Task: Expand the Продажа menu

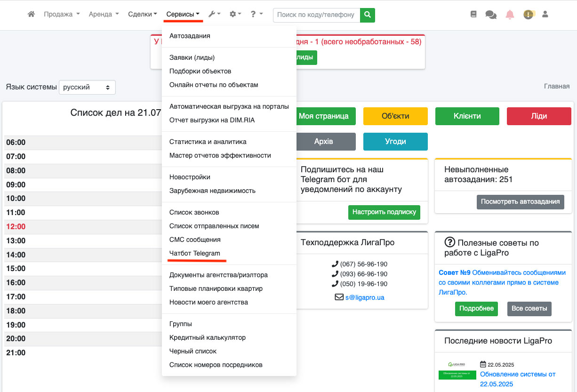Action: click(62, 15)
